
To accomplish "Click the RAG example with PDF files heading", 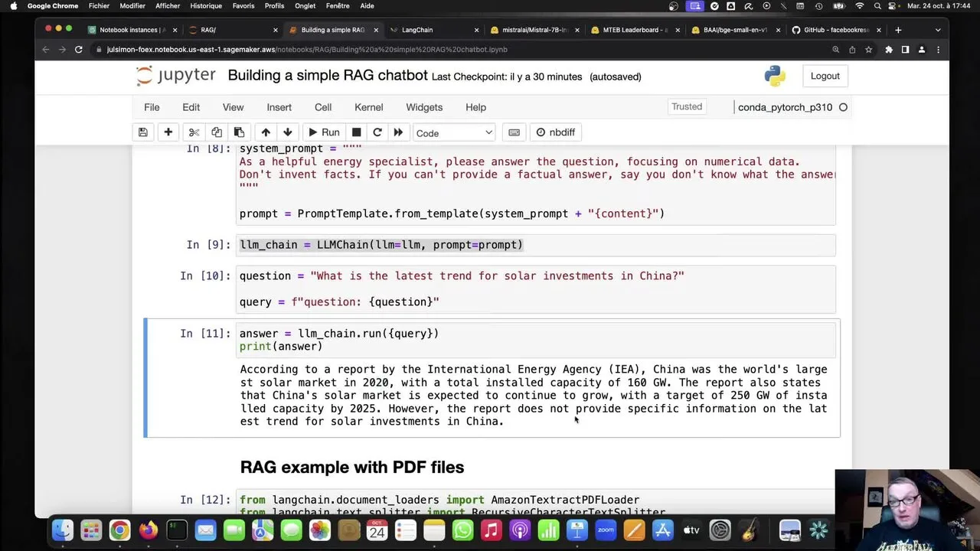I will point(352,467).
